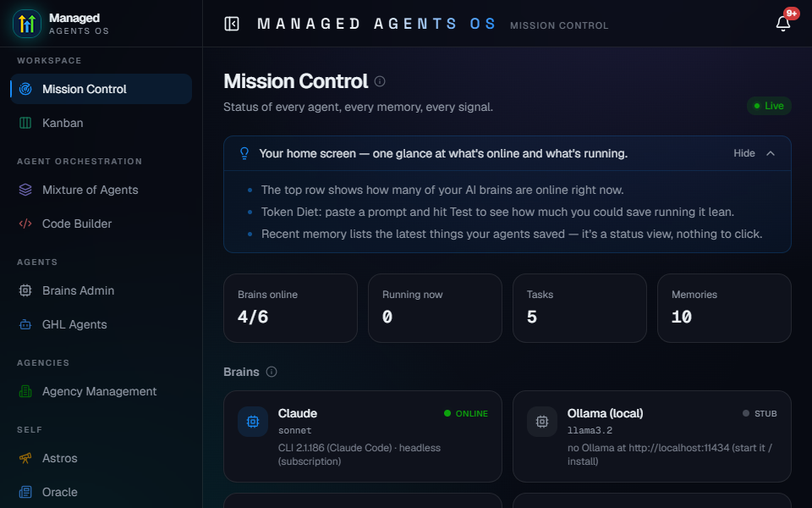Click the GHL Agents robot icon
812x508 pixels.
[25, 324]
